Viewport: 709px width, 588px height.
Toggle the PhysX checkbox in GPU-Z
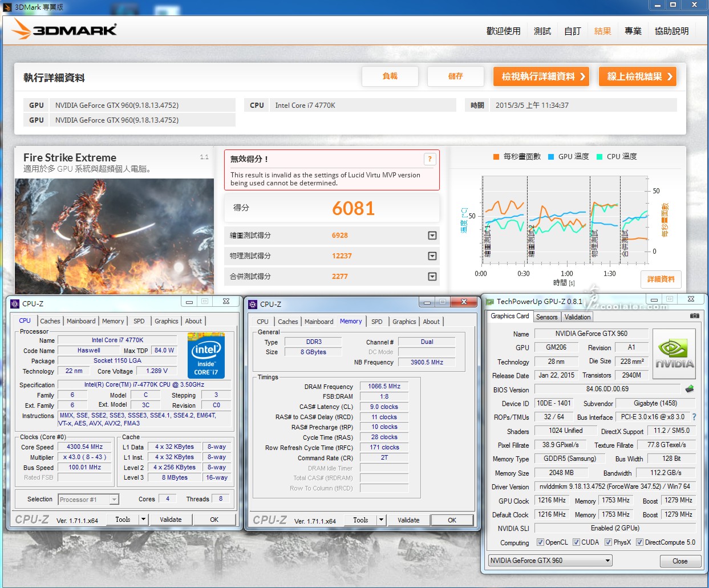pos(608,542)
